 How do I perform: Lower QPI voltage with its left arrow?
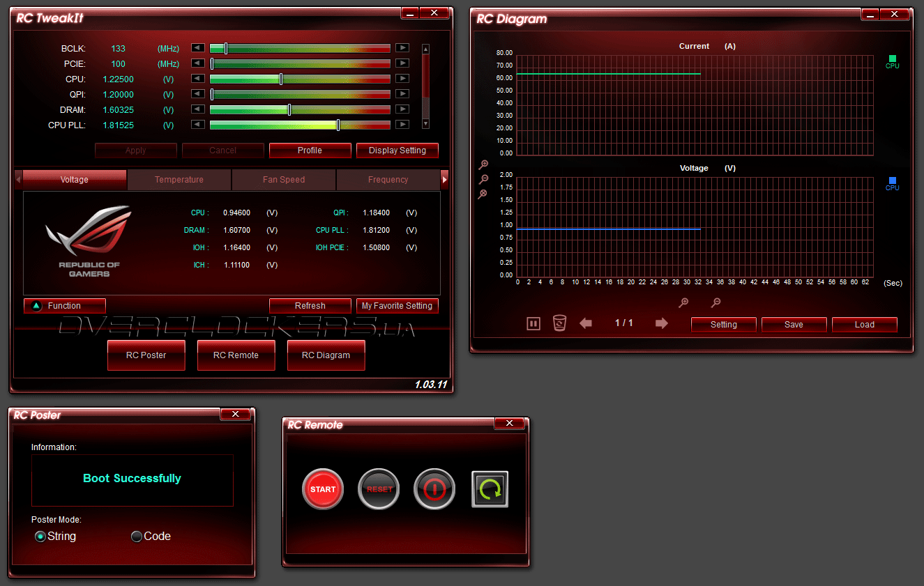[198, 94]
